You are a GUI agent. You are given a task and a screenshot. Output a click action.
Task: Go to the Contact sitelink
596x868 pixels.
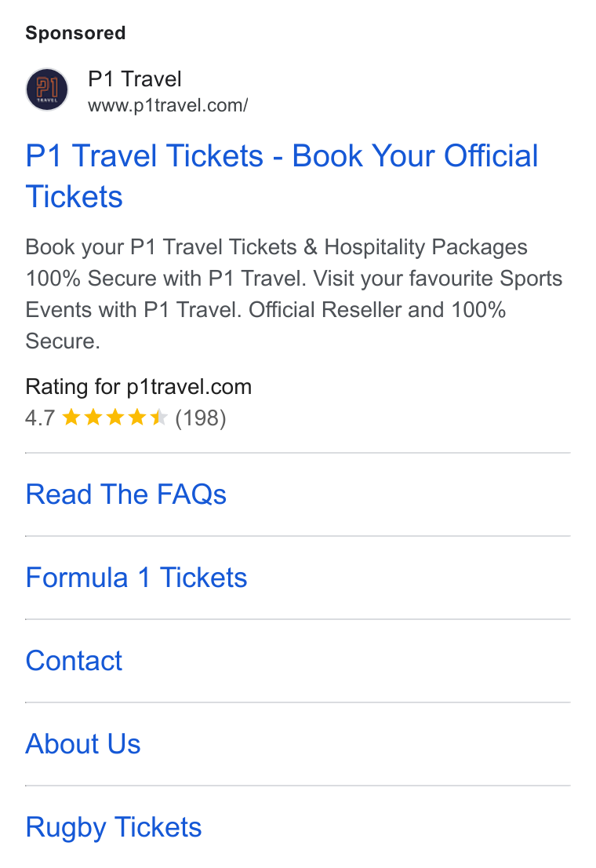(74, 660)
